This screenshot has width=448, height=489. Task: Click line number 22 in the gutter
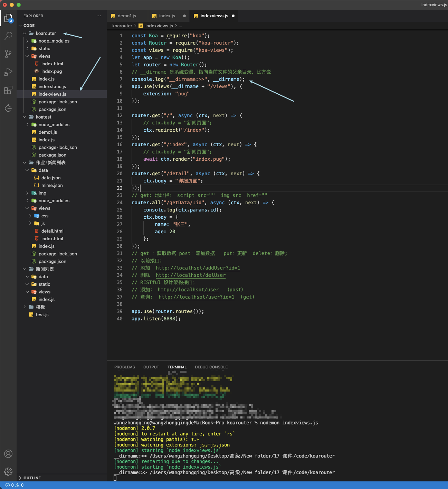120,188
